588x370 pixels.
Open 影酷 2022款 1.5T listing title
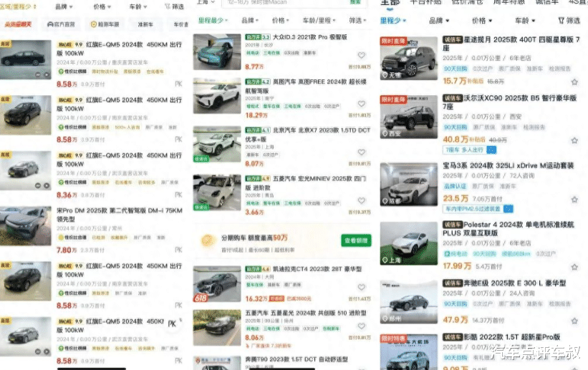click(512, 337)
